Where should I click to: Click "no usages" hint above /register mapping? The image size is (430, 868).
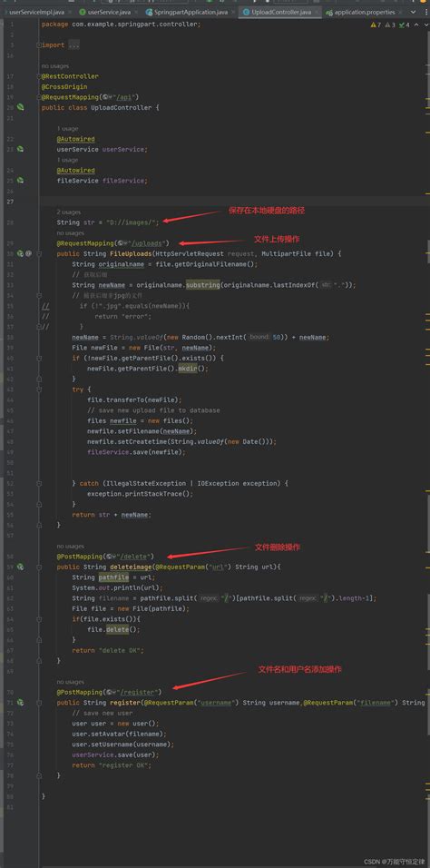(70, 682)
